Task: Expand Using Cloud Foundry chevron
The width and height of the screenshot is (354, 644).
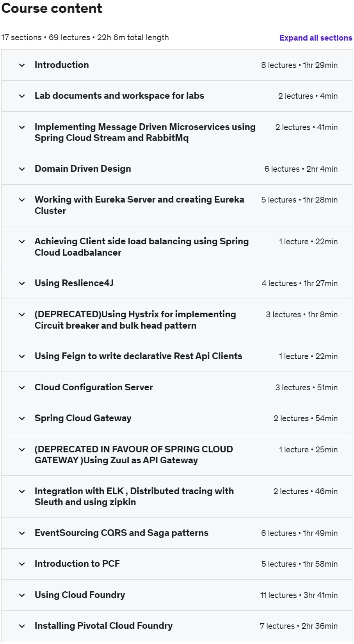Action: [x=22, y=595]
